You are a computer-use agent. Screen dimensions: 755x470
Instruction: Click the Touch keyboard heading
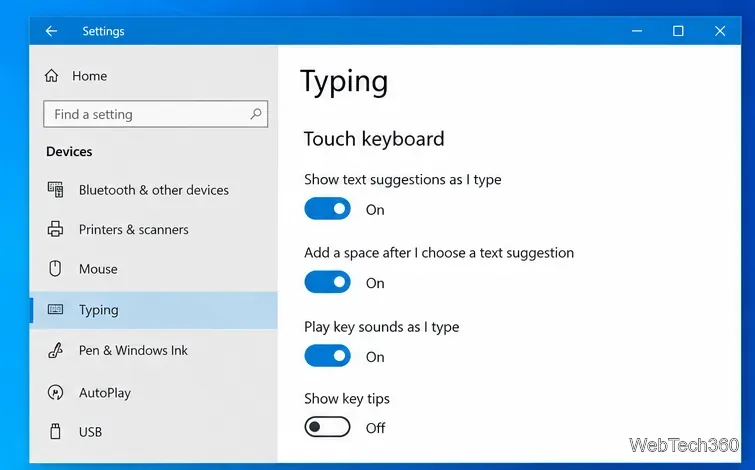(374, 139)
